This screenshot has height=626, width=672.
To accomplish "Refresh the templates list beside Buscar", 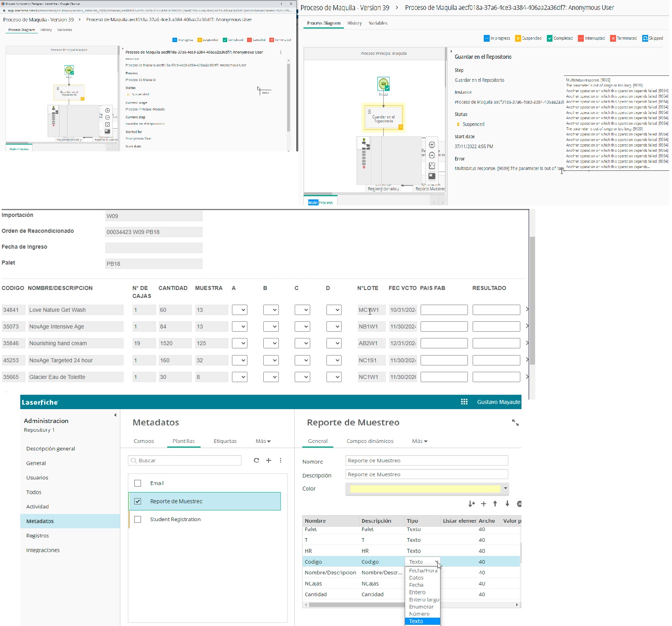I will click(x=256, y=460).
